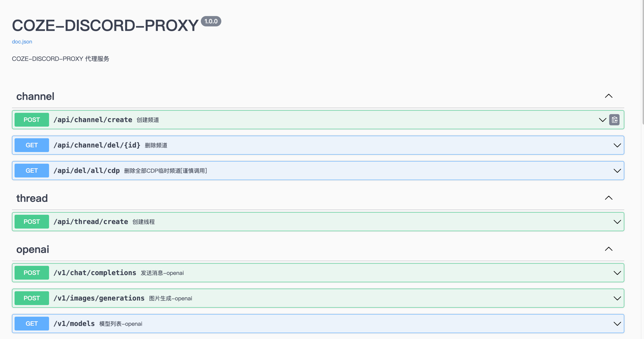This screenshot has height=339, width=644.
Task: Expand the /api/channel/create row arrow
Action: tap(603, 120)
